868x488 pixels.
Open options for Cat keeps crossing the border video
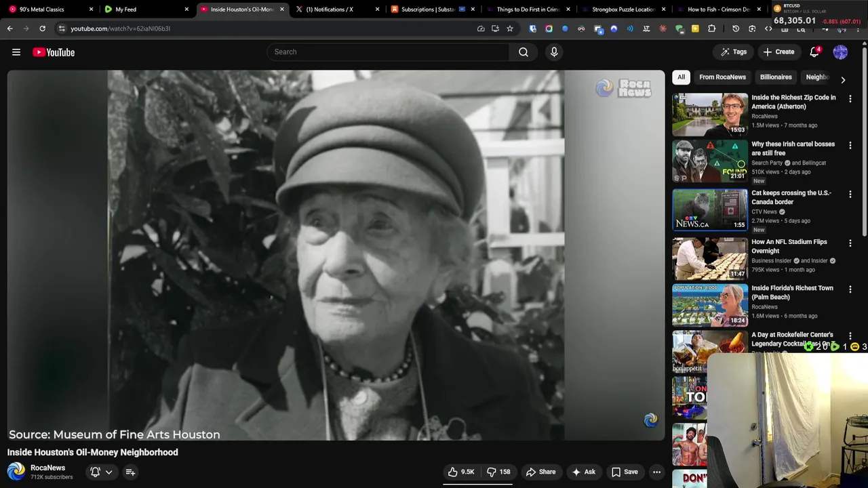pyautogui.click(x=850, y=194)
